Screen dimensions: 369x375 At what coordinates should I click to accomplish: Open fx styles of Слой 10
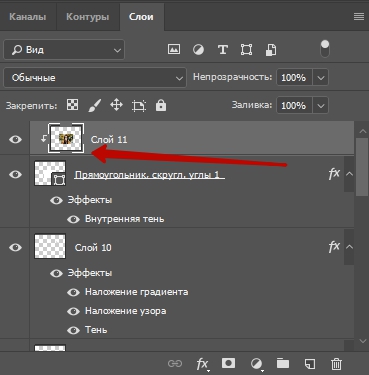334,247
